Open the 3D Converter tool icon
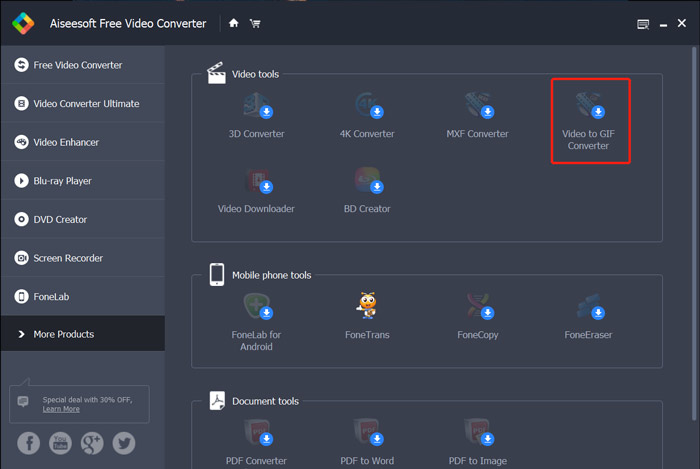The height and width of the screenshot is (469, 700). [257, 105]
